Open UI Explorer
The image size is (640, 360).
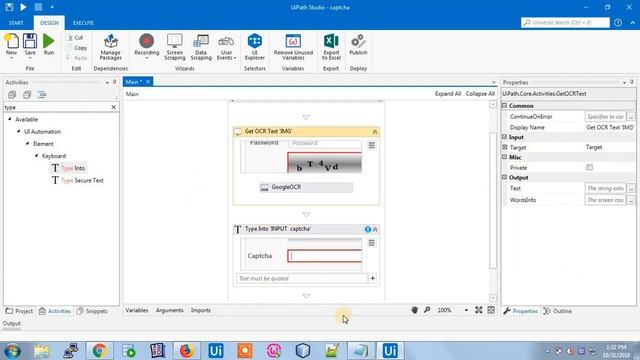(255, 47)
